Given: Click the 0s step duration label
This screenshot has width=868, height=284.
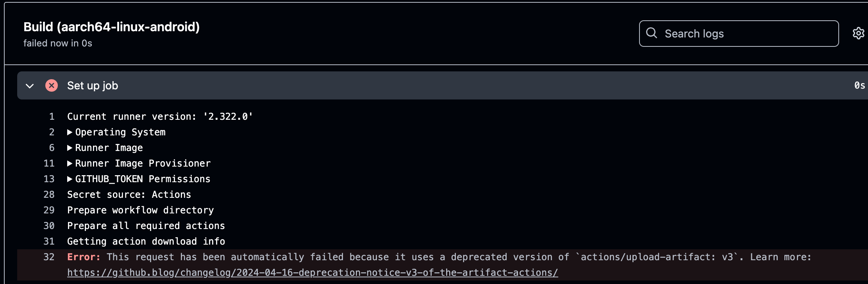Looking at the screenshot, I should click(859, 86).
